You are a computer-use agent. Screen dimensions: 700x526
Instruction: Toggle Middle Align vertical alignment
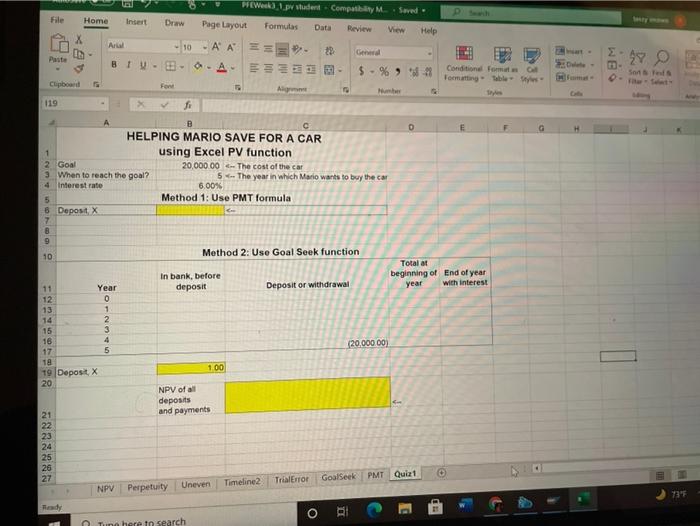268,48
